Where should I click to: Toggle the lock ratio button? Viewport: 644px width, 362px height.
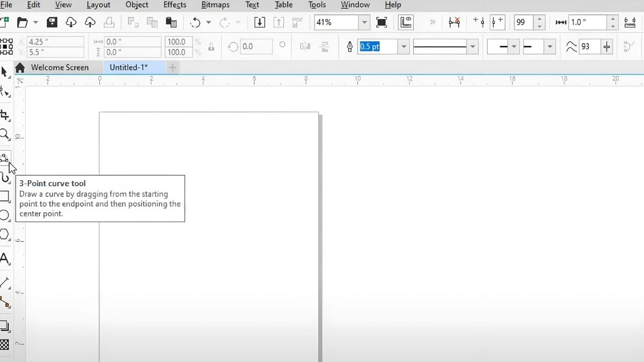coord(211,47)
